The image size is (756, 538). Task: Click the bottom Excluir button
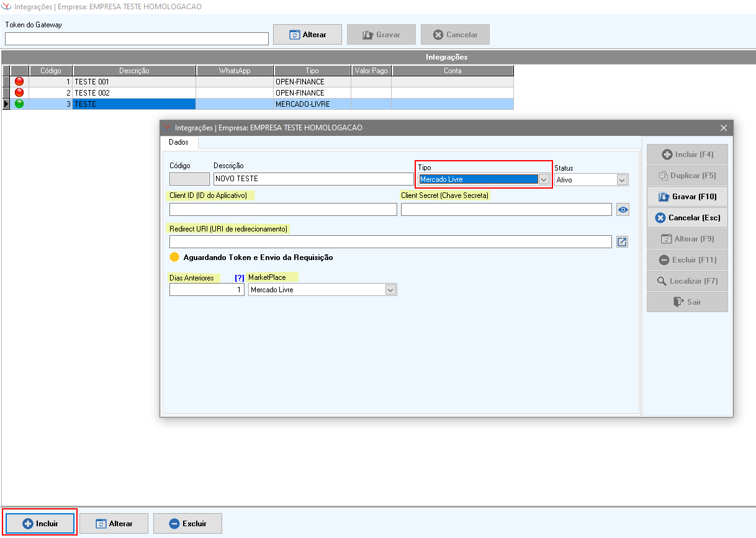point(187,523)
